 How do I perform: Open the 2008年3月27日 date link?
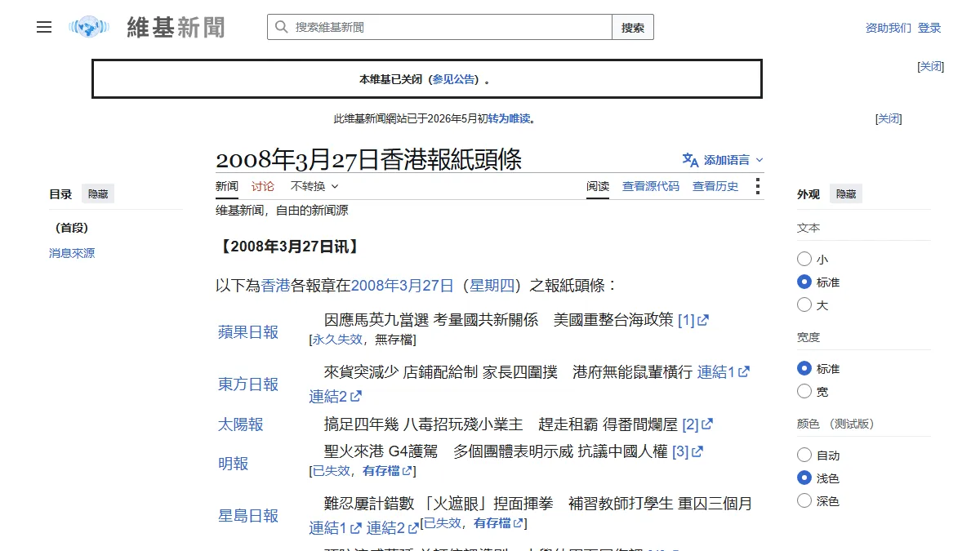click(402, 285)
